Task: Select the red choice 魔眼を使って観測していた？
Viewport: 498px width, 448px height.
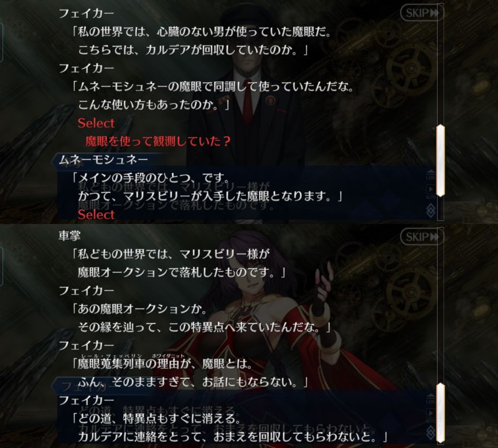Action: point(157,141)
